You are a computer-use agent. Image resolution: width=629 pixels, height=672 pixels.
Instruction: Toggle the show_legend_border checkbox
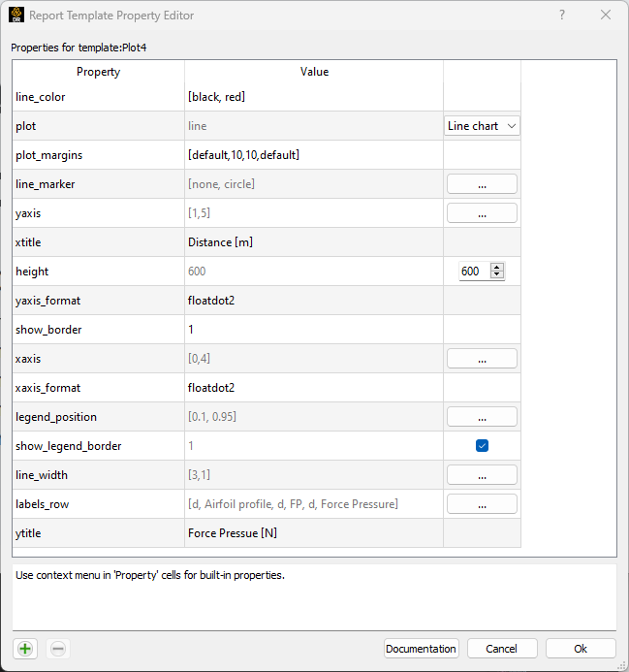pos(482,446)
